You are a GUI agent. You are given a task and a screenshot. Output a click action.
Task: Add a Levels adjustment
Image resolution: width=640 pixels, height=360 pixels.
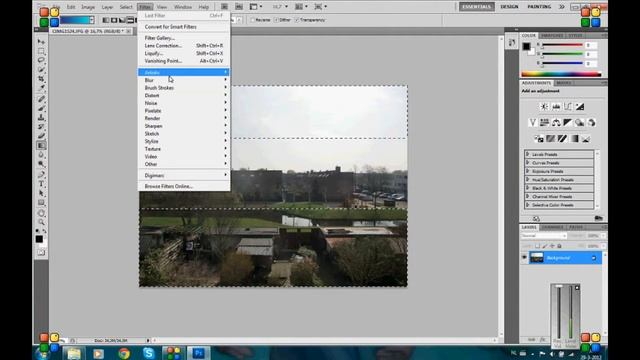tap(556, 107)
